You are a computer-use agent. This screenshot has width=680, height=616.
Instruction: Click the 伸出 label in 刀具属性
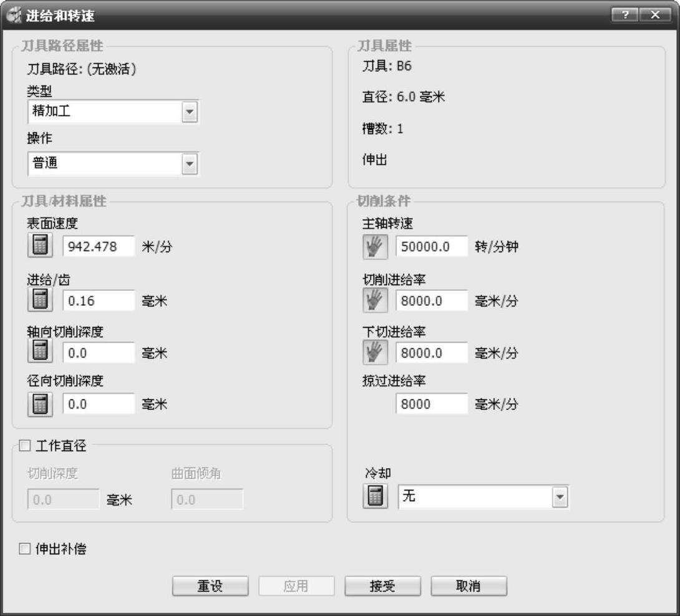coord(374,160)
